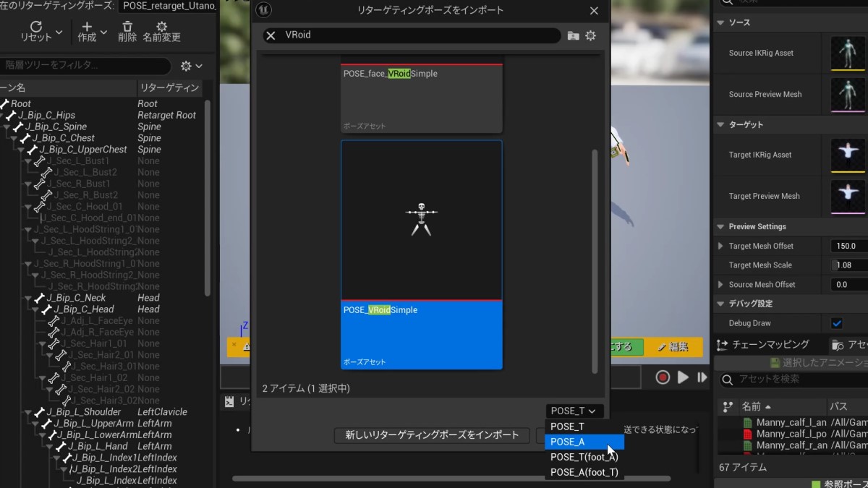Close the retarget pose import dialog

tap(594, 11)
